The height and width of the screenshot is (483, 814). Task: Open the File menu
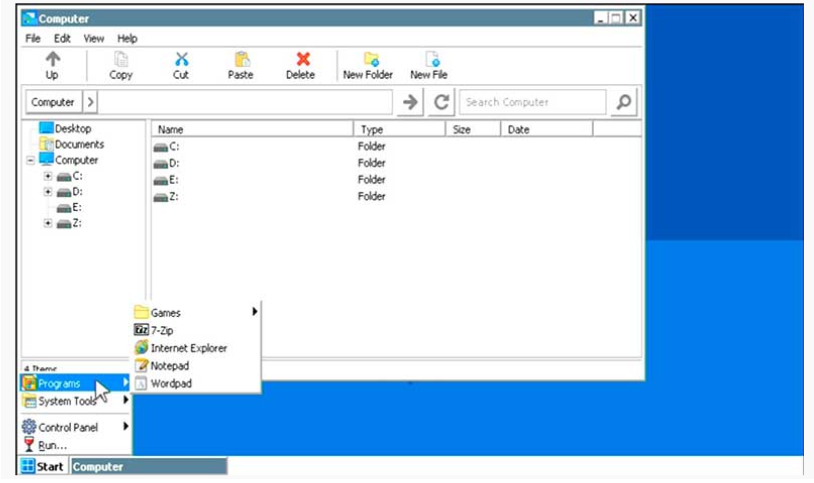pyautogui.click(x=33, y=38)
